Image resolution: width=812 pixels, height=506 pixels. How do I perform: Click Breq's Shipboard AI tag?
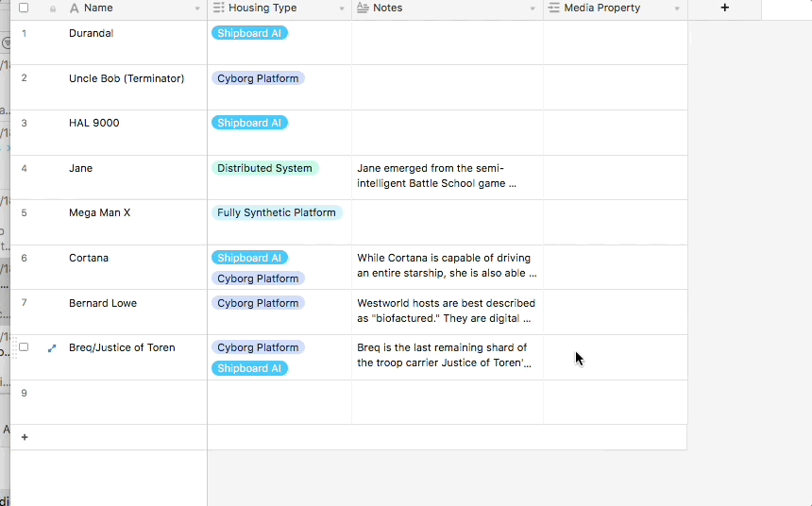(x=249, y=368)
